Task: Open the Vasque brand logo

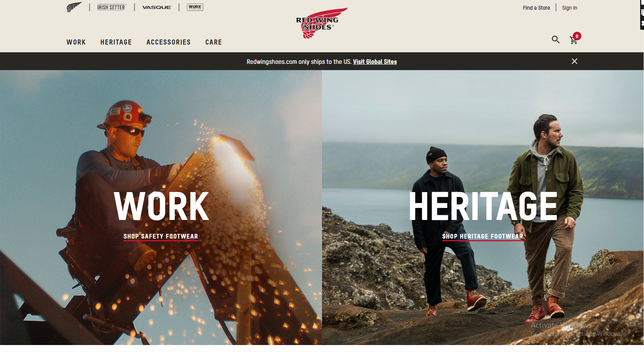Action: click(x=157, y=7)
